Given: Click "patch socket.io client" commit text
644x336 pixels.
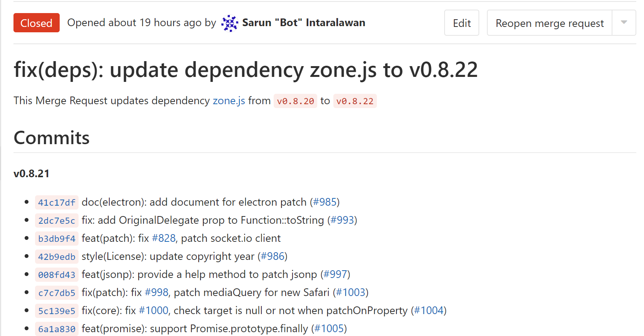Looking at the screenshot, I should (231, 238).
